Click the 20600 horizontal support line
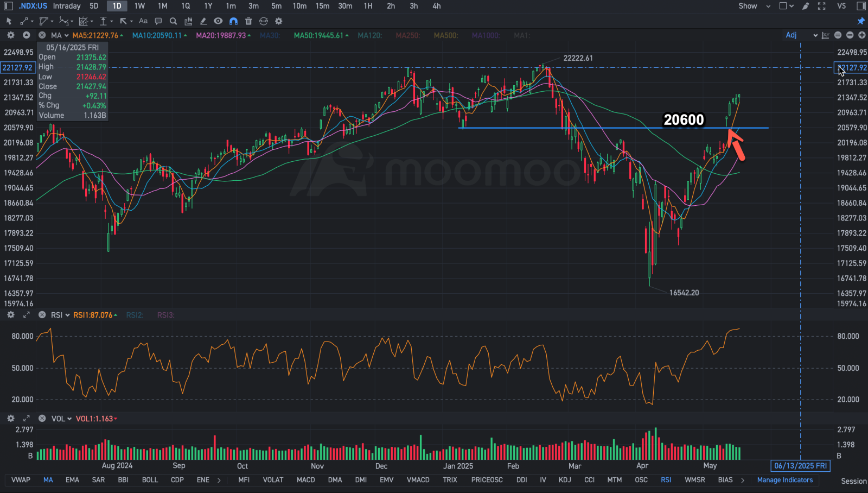This screenshot has width=868, height=493. [614, 128]
